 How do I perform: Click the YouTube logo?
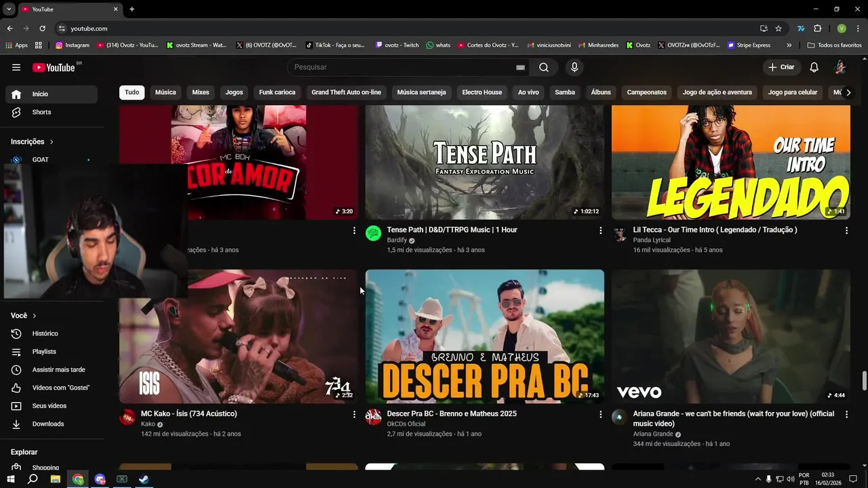(x=54, y=67)
